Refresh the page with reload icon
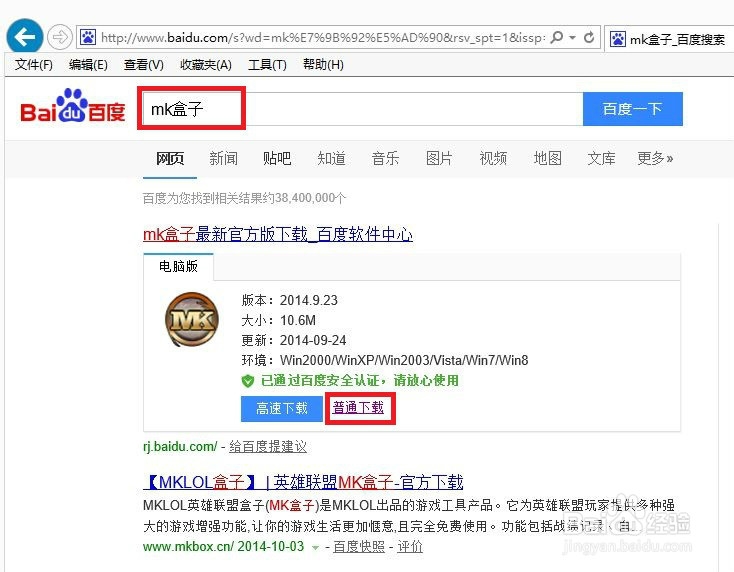 click(x=589, y=37)
